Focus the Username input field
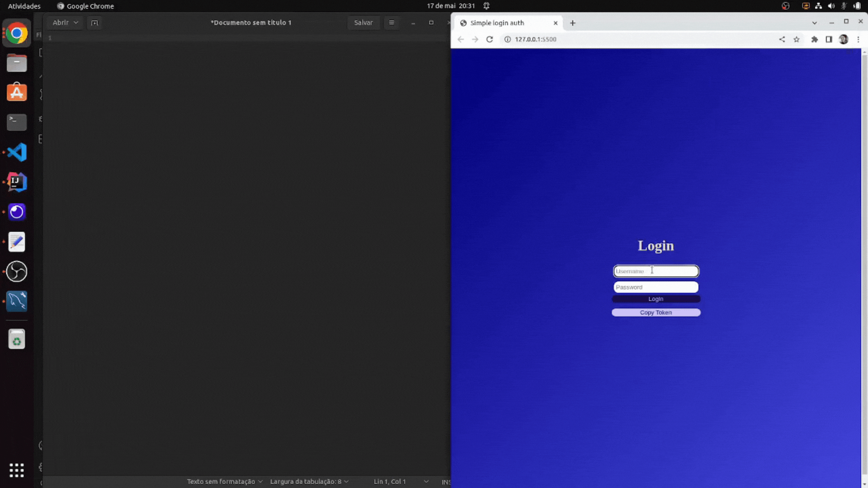The height and width of the screenshot is (488, 868). (x=656, y=271)
